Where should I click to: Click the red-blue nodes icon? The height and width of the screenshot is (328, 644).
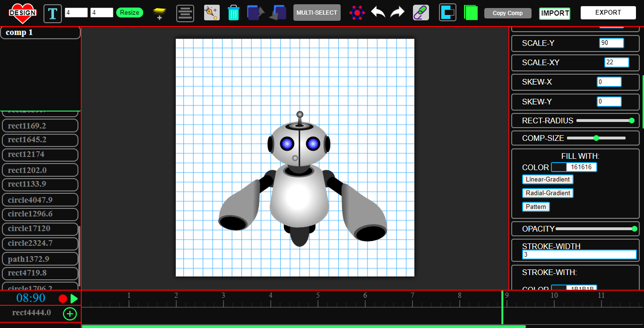(357, 13)
